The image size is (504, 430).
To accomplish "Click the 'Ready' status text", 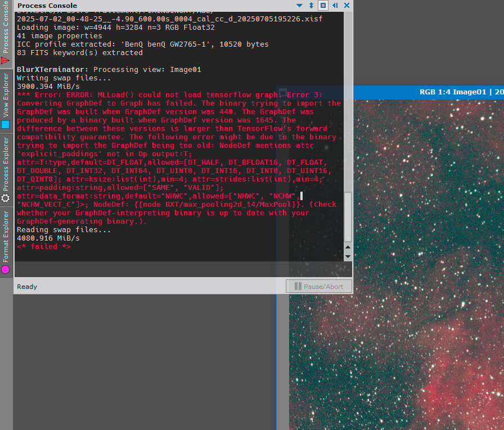I will pyautogui.click(x=27, y=287).
